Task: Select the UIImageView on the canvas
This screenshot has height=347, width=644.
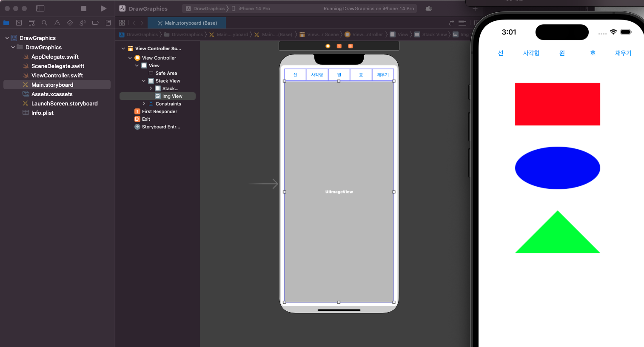Action: 339,192
